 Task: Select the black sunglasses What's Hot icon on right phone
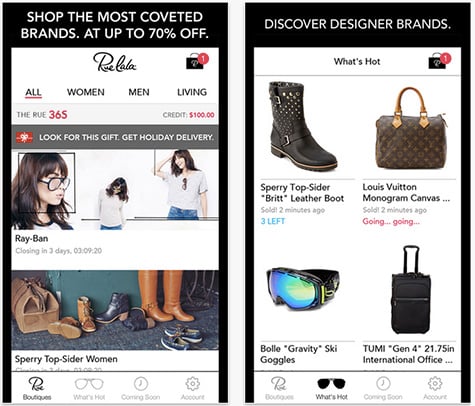coord(331,384)
